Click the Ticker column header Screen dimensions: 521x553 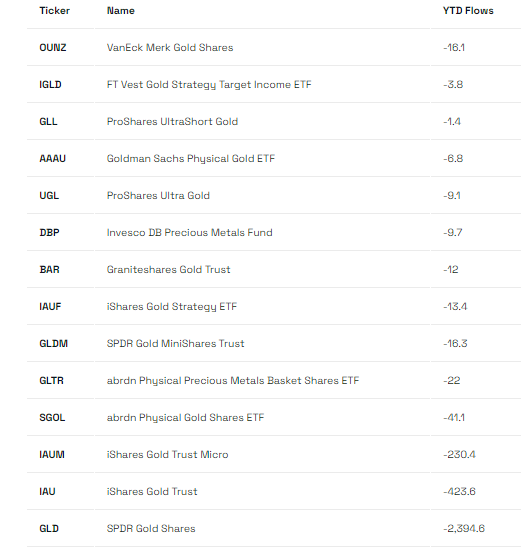[54, 11]
